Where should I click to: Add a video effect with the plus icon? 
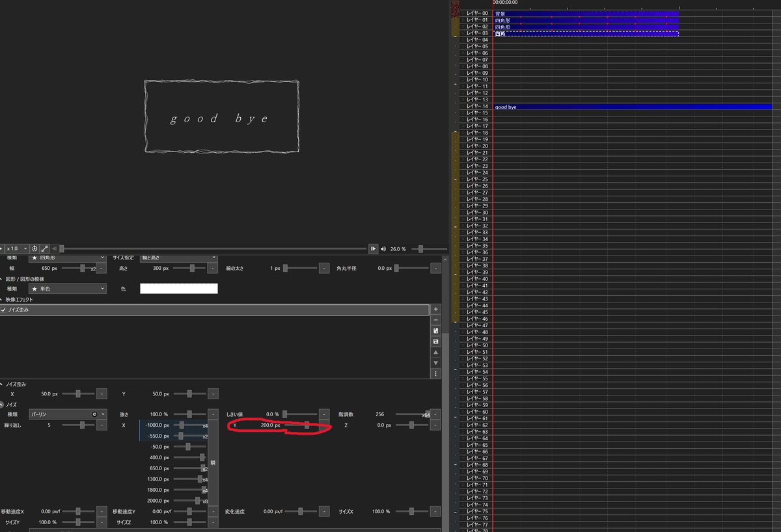tap(435, 310)
